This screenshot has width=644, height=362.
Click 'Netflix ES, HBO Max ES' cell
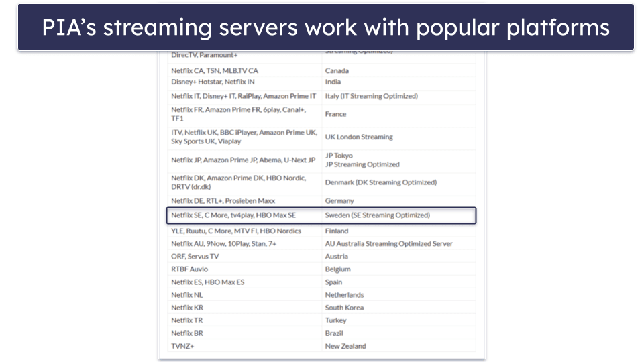[x=244, y=282]
